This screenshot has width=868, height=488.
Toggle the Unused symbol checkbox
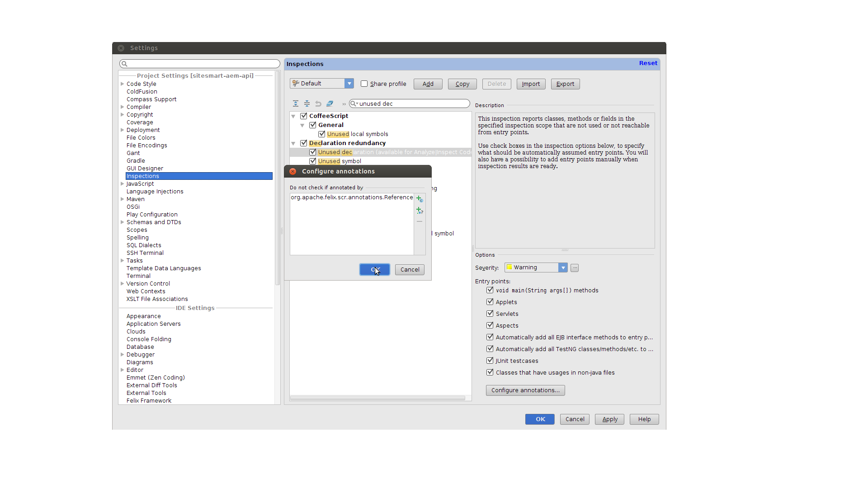click(313, 161)
